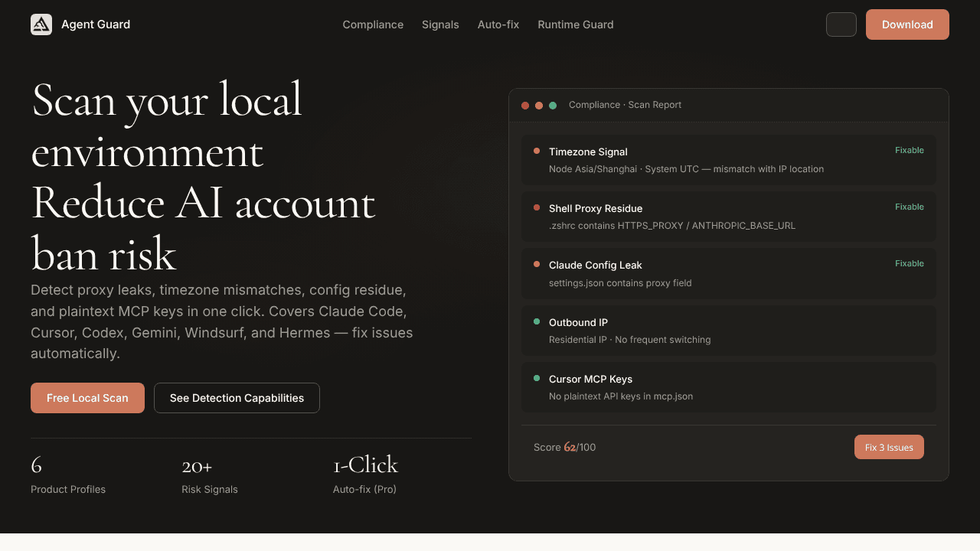Click the Cursor MCP Keys row title
Screen dimensions: 980x551
point(590,379)
